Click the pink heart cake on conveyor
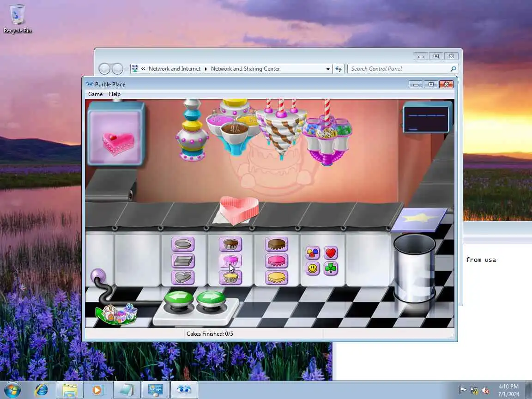Screen dimensions: 532x399 click(239, 211)
